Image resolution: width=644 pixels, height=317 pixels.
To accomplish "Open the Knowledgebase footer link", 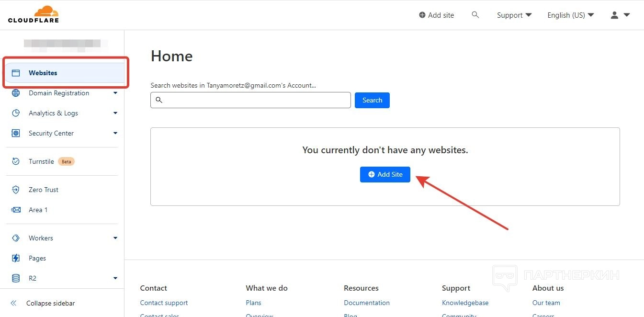I will (x=465, y=303).
